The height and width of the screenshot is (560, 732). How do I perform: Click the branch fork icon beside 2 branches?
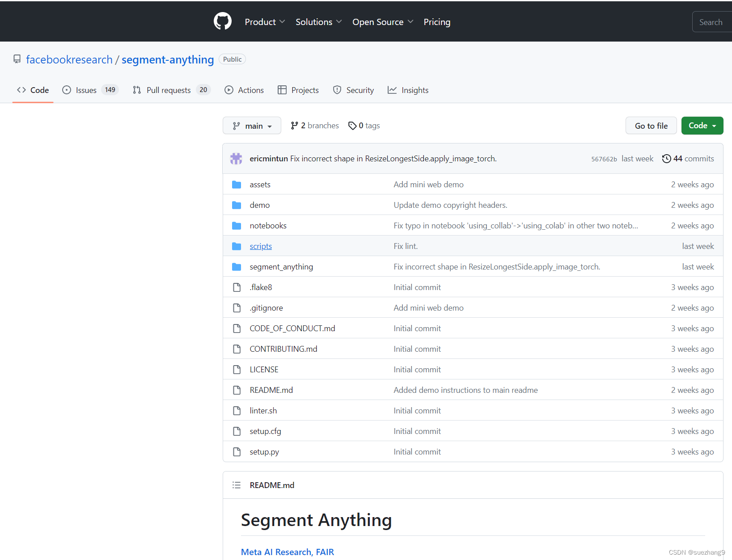[294, 126]
